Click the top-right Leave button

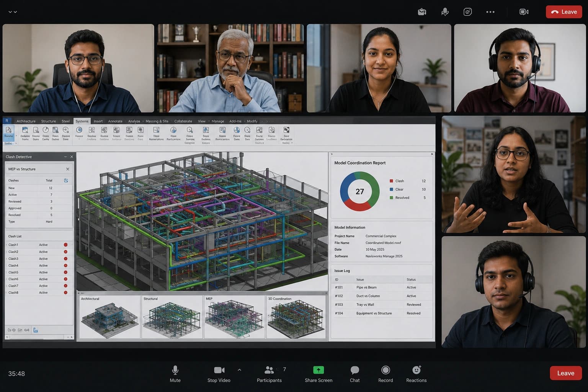[x=564, y=12]
